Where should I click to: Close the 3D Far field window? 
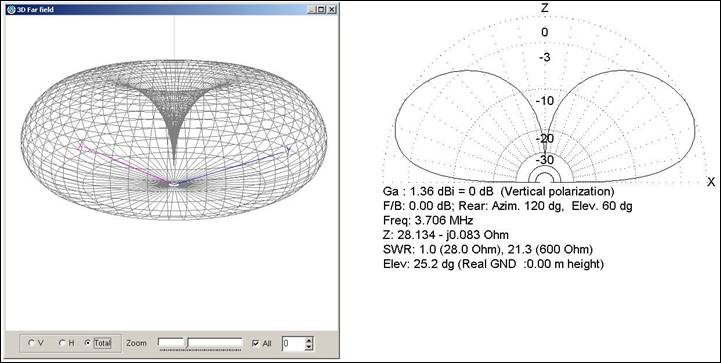click(x=332, y=9)
